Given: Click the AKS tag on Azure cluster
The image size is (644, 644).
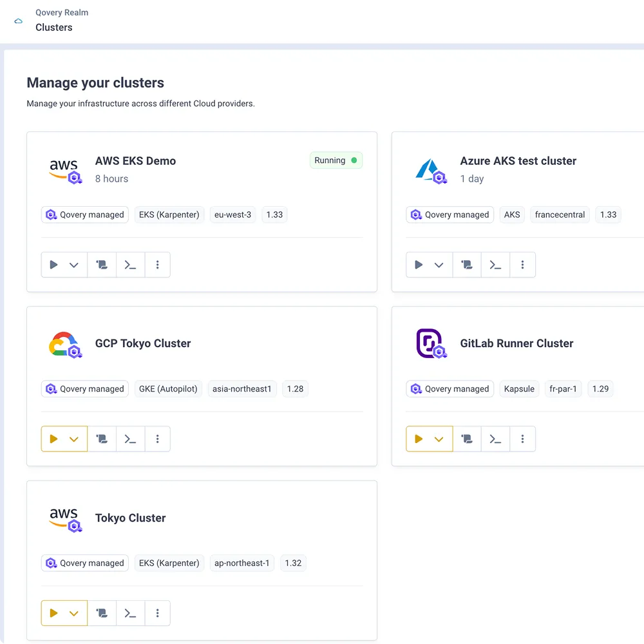Looking at the screenshot, I should click(x=512, y=215).
